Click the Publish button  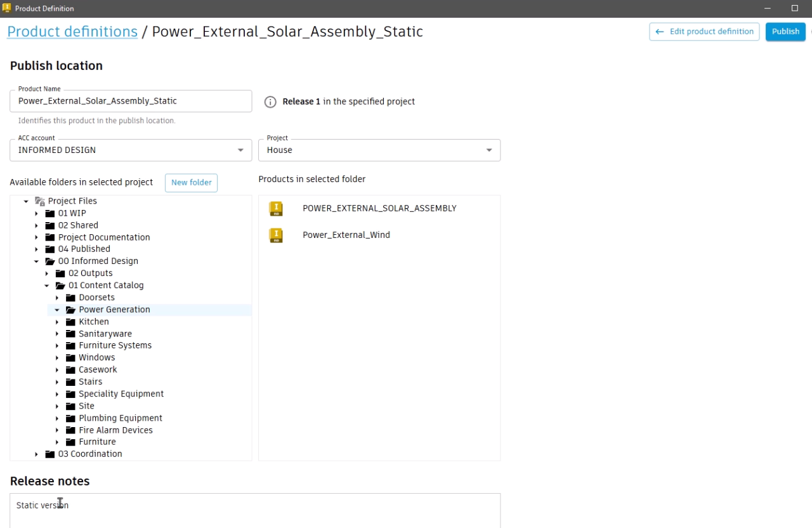click(785, 32)
